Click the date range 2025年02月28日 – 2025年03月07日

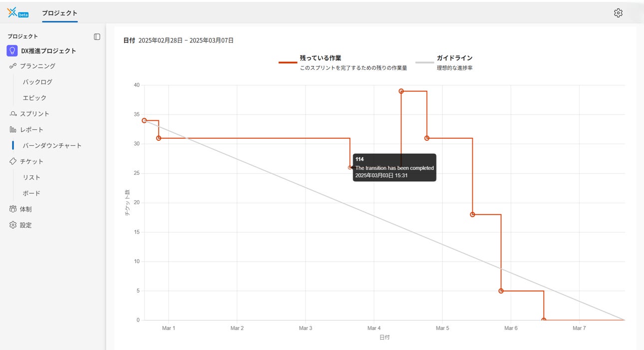[x=186, y=40]
